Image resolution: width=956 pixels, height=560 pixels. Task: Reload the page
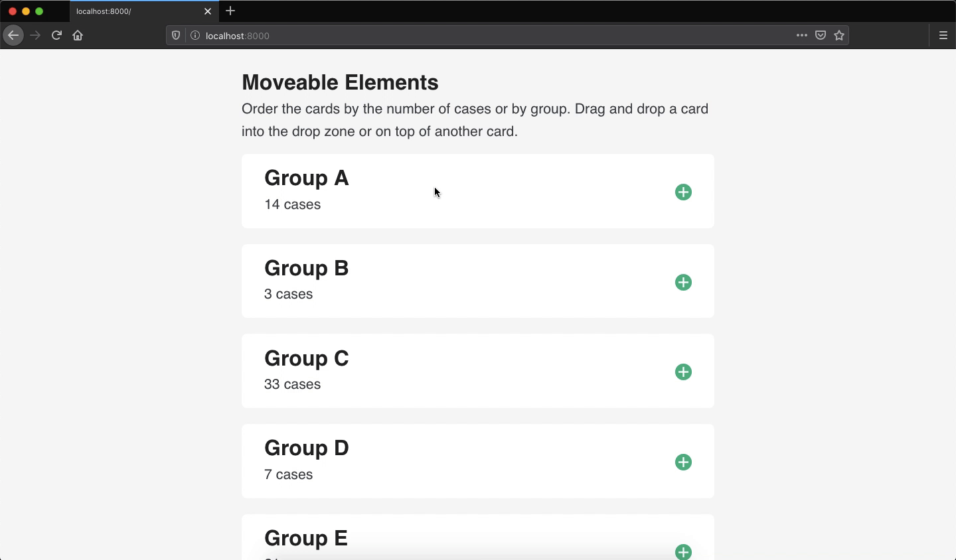point(57,36)
